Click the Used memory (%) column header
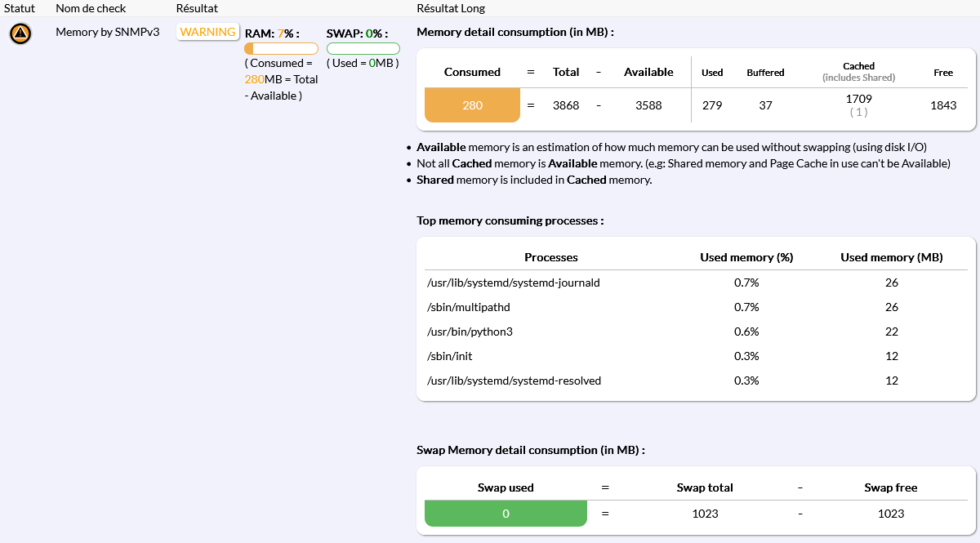This screenshot has height=543, width=980. click(x=746, y=257)
